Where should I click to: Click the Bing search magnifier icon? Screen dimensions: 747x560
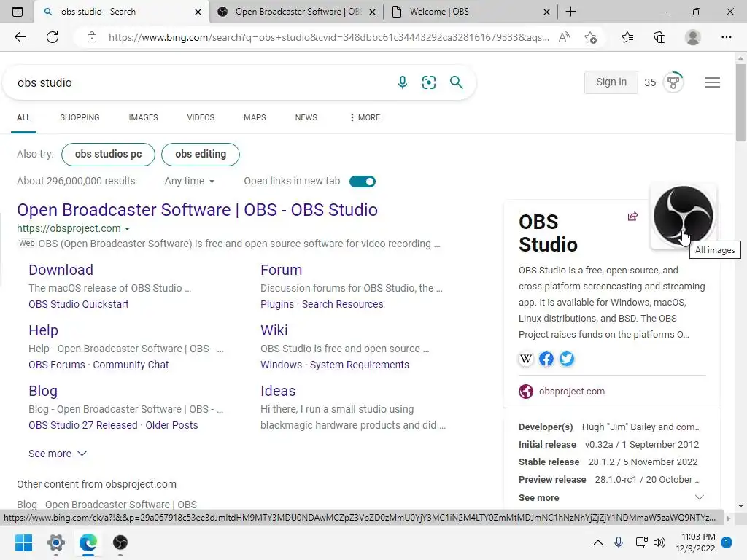(x=457, y=82)
